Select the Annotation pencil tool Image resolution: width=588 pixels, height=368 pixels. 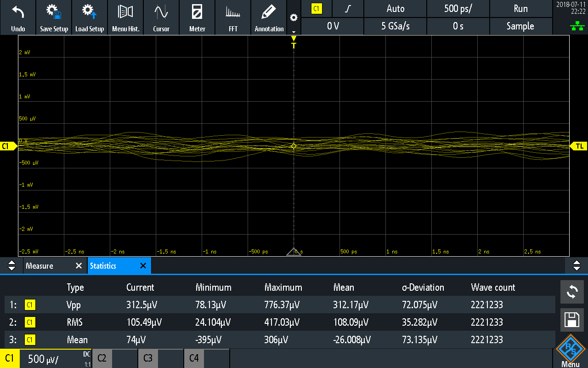269,17
